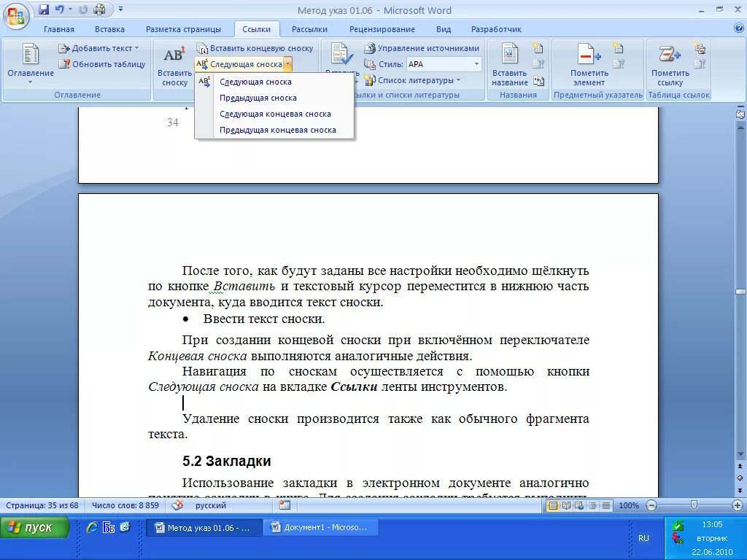The image size is (747, 560).
Task: Activate Черновик view mode icon
Action: tap(605, 506)
